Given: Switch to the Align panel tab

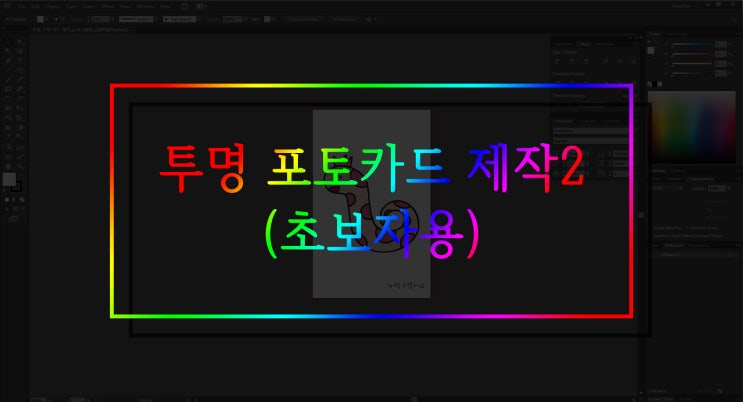Looking at the screenshot, I should coord(585,44).
